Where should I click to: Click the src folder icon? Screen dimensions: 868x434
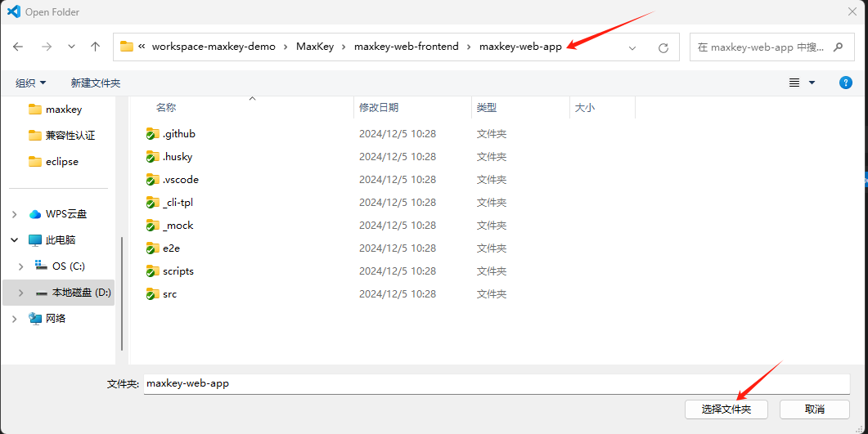pos(152,294)
